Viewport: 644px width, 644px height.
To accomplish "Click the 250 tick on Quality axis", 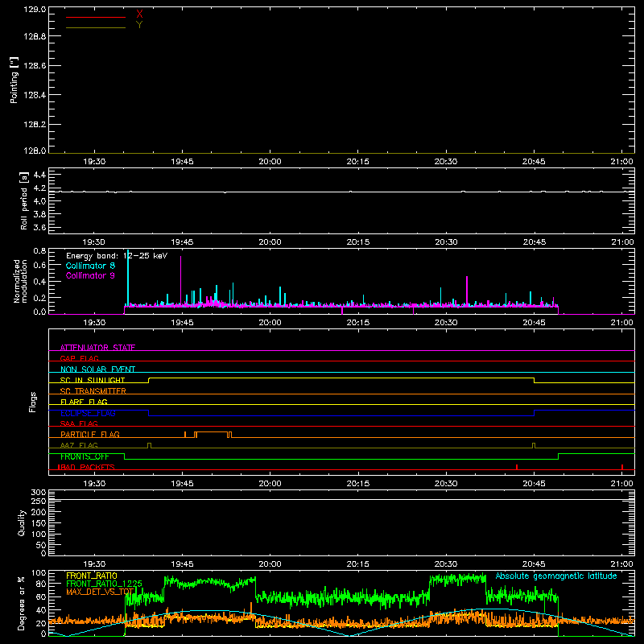I will pyautogui.click(x=39, y=501).
